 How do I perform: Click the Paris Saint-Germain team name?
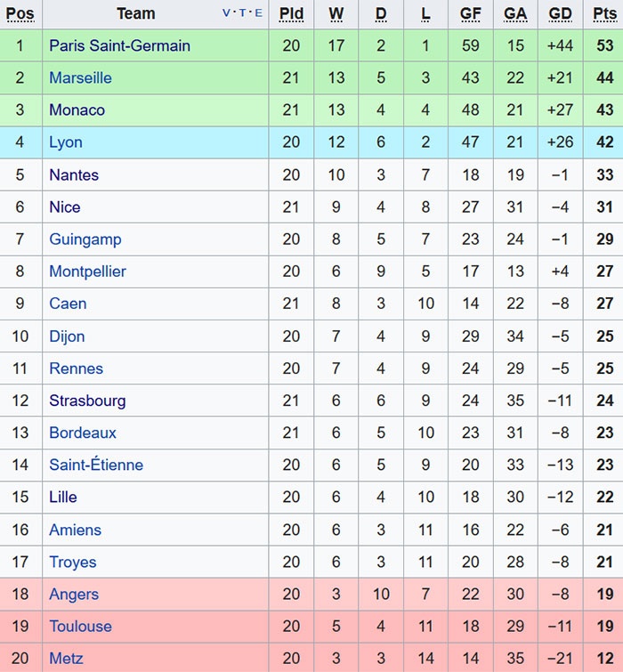click(x=119, y=45)
